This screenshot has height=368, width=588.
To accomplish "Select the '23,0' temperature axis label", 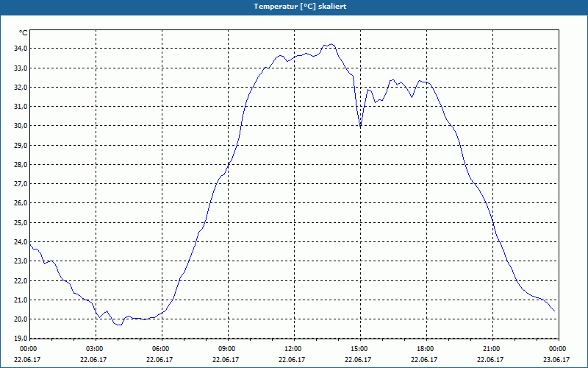I will click(x=21, y=261).
